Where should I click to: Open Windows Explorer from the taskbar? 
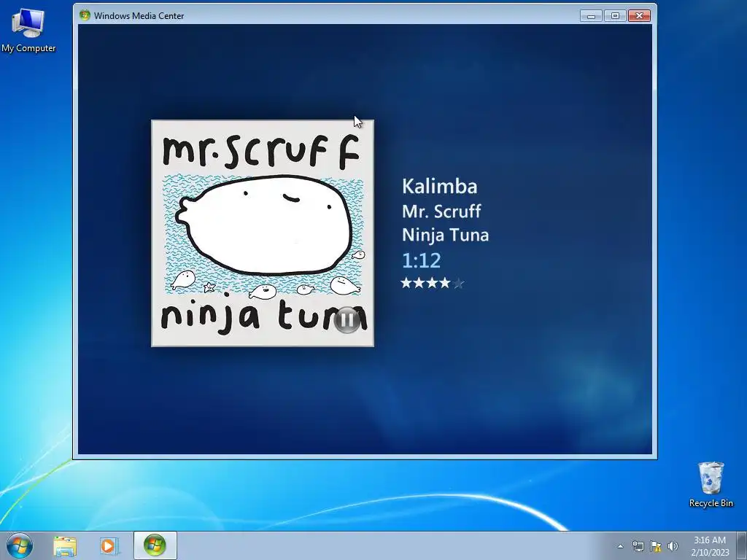point(65,546)
